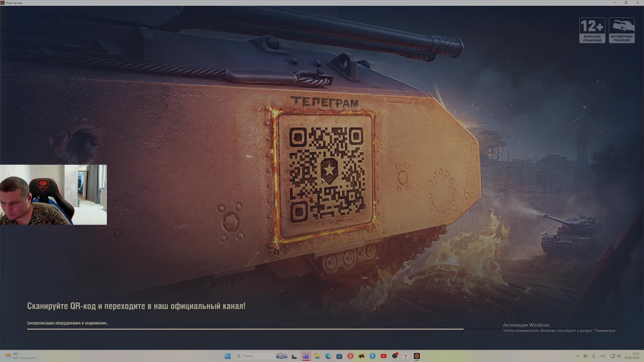Image resolution: width=644 pixels, height=362 pixels.
Task: Open the clock and date flyout
Action: [x=632, y=356]
